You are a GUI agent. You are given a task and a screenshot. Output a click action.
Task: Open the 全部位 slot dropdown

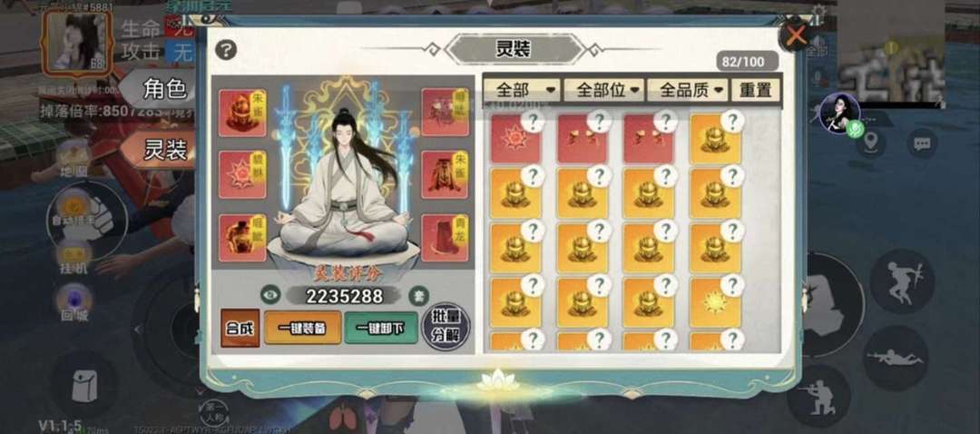click(x=605, y=90)
